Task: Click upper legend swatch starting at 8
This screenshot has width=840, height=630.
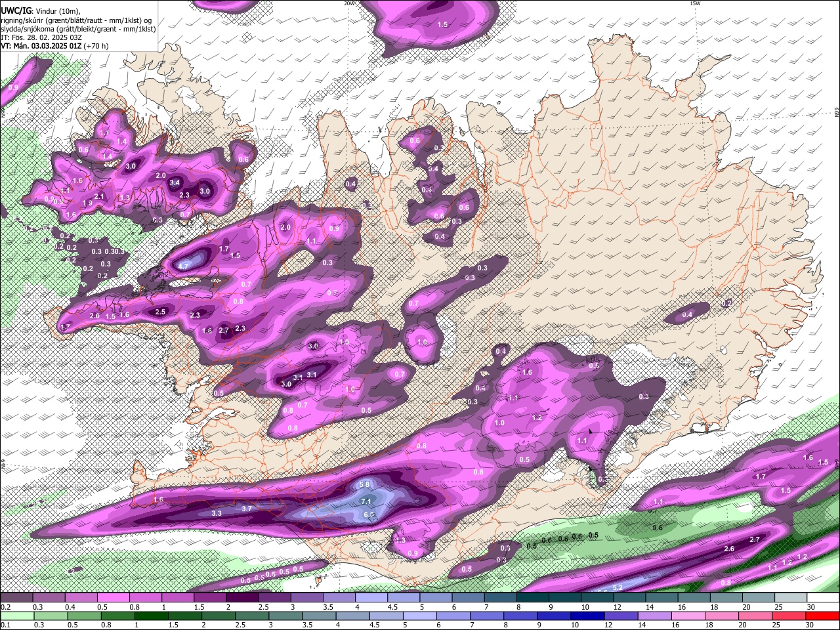Action: [x=533, y=598]
